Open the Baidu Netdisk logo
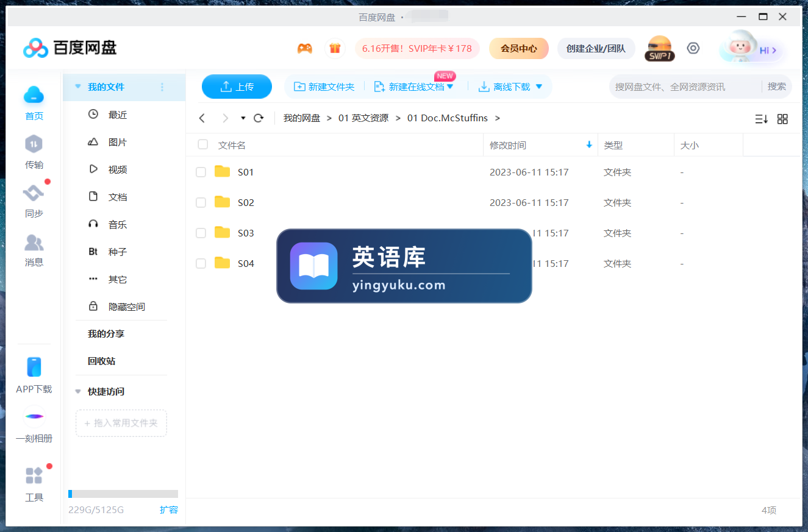Image resolution: width=808 pixels, height=532 pixels. [x=70, y=48]
